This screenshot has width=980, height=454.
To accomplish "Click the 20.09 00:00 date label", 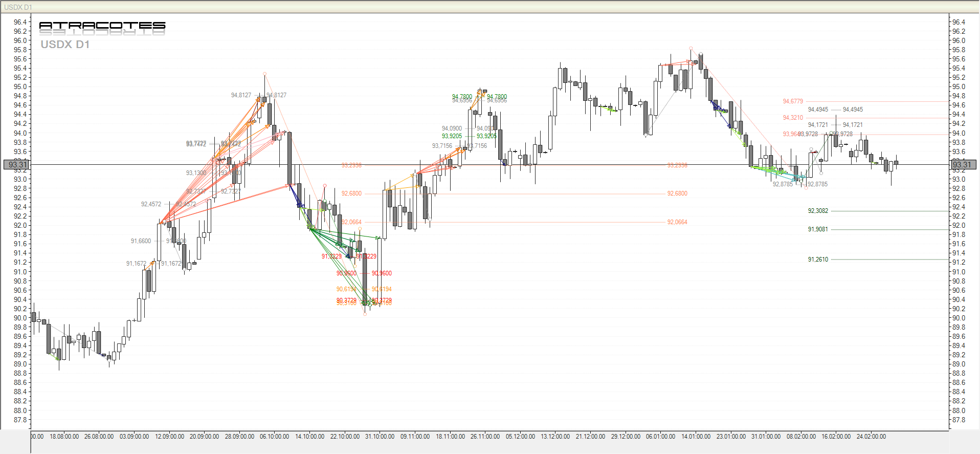I will click(x=204, y=437).
